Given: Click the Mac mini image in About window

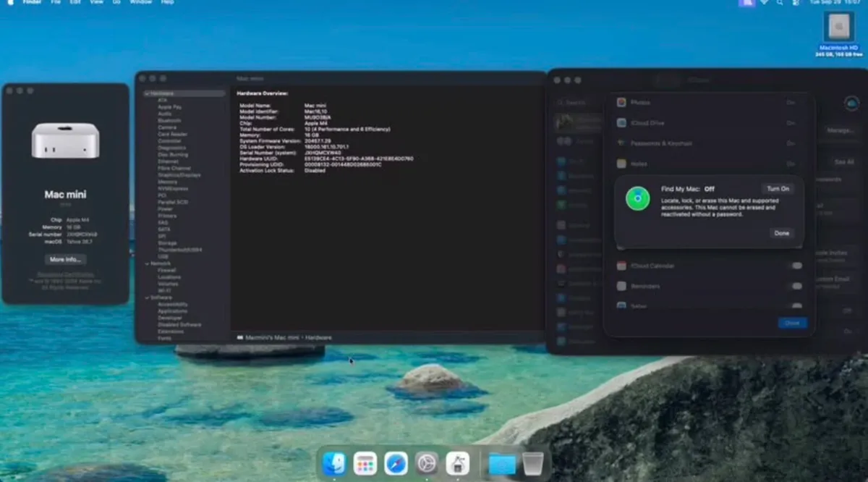Looking at the screenshot, I should pos(65,140).
